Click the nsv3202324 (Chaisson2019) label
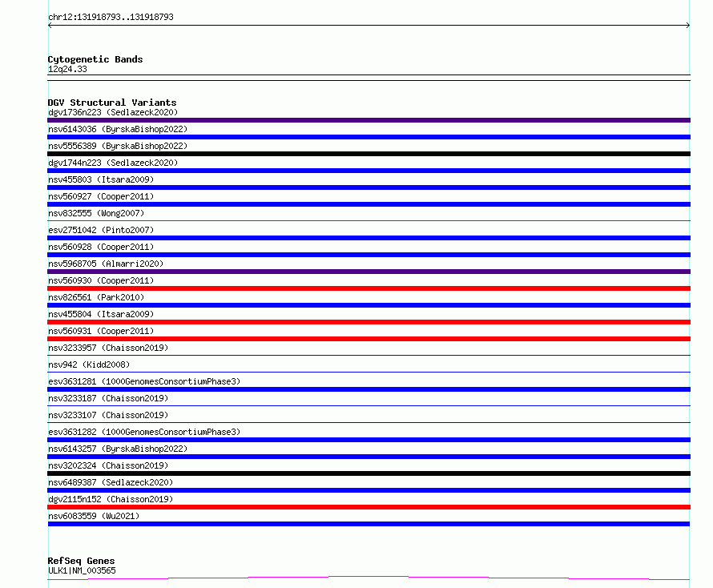The width and height of the screenshot is (713, 588). coord(108,465)
